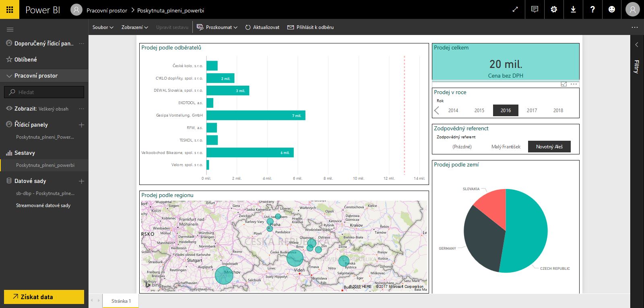This screenshot has width=644, height=308.
Task: Click Gesipa Vorstellung 7 mil. bar
Action: pos(256,115)
